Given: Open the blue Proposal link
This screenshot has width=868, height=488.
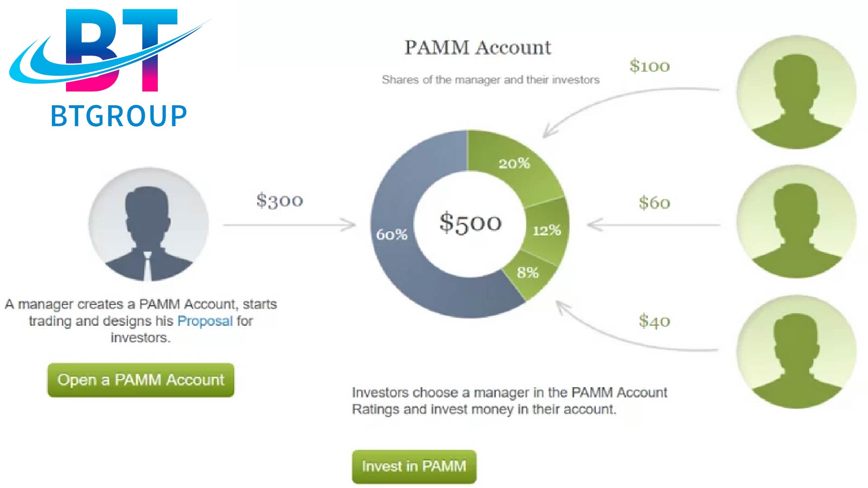Looking at the screenshot, I should pos(205,321).
